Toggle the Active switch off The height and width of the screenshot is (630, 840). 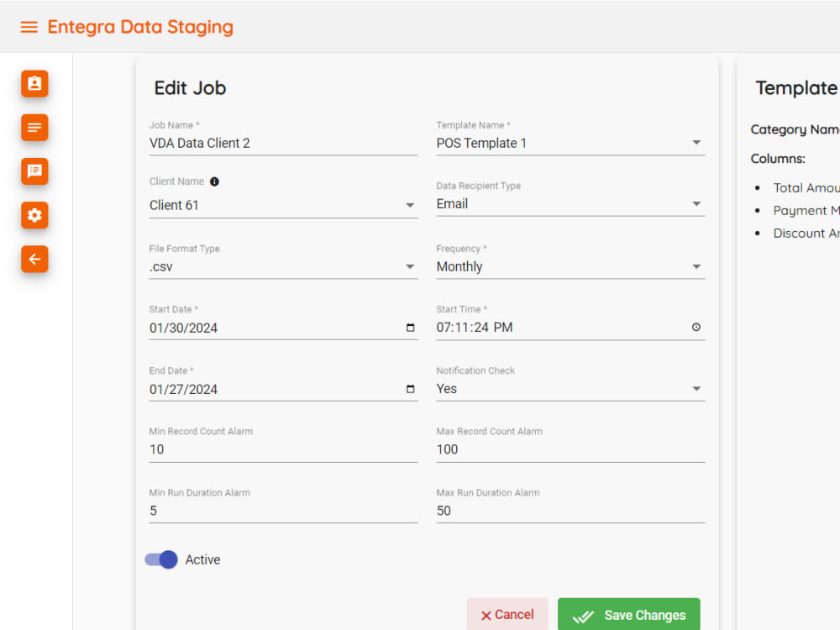(161, 559)
